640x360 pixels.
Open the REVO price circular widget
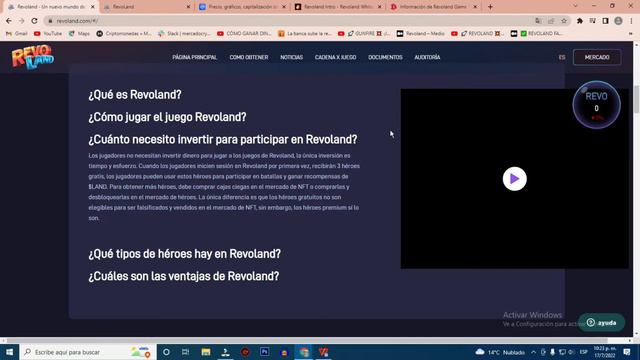[x=596, y=105]
